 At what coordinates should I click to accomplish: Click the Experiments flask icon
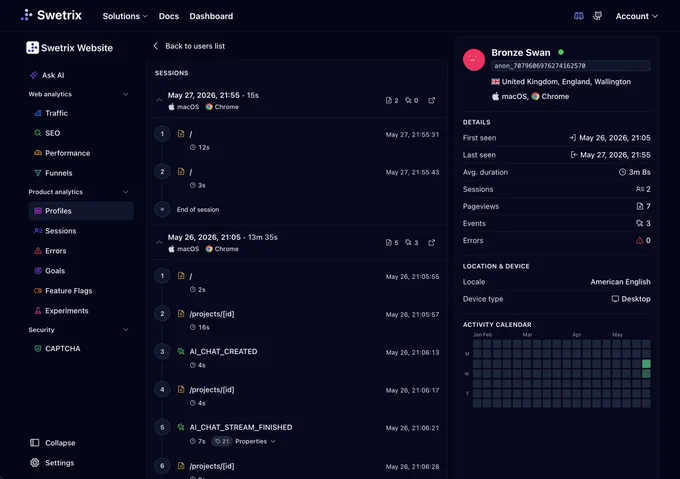(x=38, y=310)
